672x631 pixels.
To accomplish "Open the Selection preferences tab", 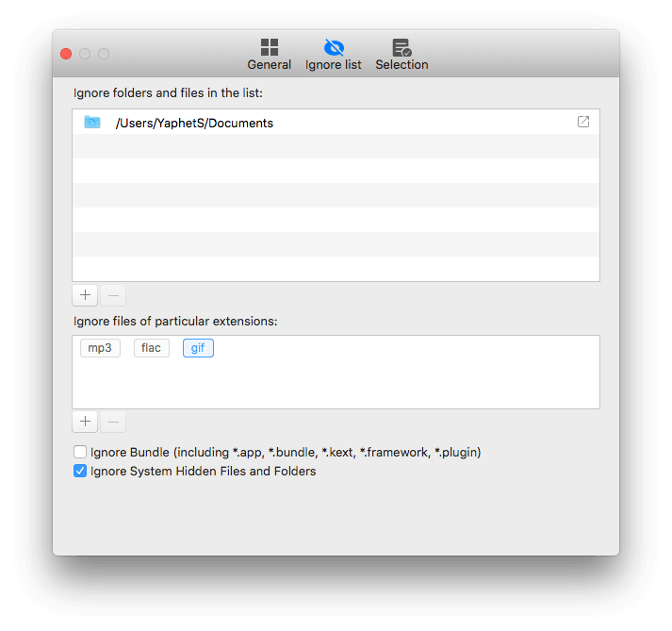I will pos(402,55).
